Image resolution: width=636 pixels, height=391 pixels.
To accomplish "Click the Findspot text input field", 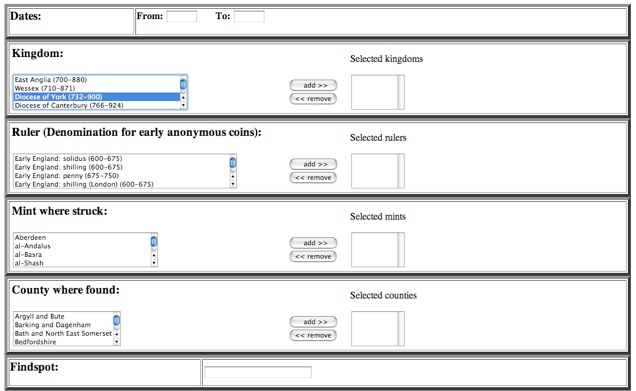I will (x=258, y=372).
